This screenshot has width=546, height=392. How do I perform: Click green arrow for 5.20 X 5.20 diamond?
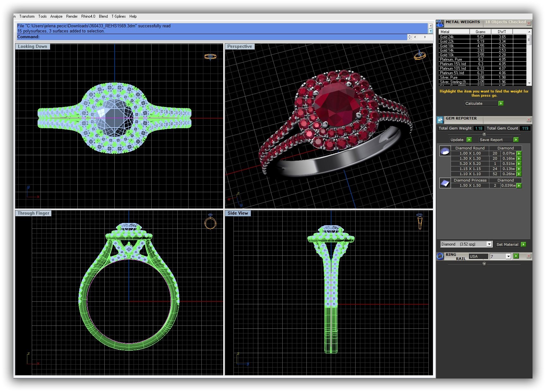pos(519,164)
